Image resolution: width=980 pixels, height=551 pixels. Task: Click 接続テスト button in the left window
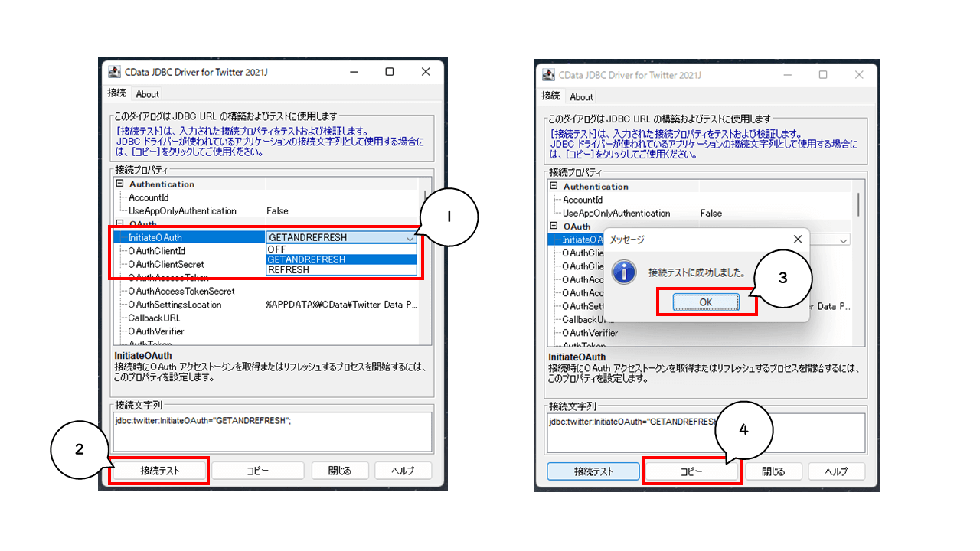(160, 471)
